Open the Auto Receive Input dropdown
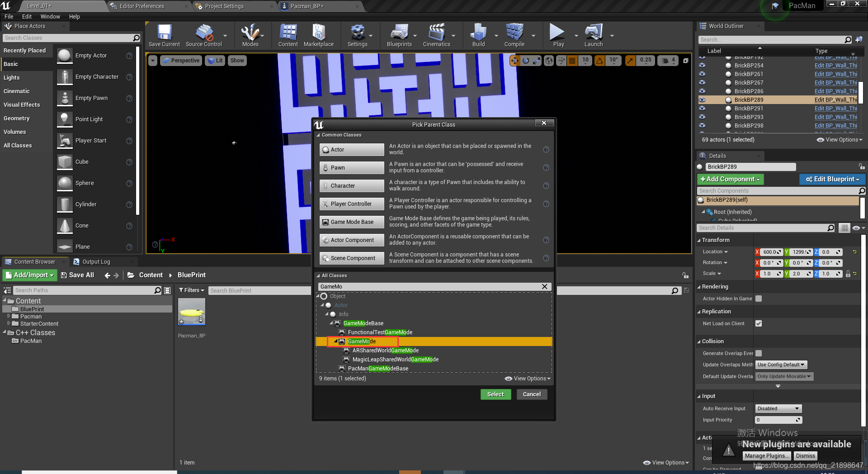This screenshot has width=868, height=474. click(x=778, y=409)
